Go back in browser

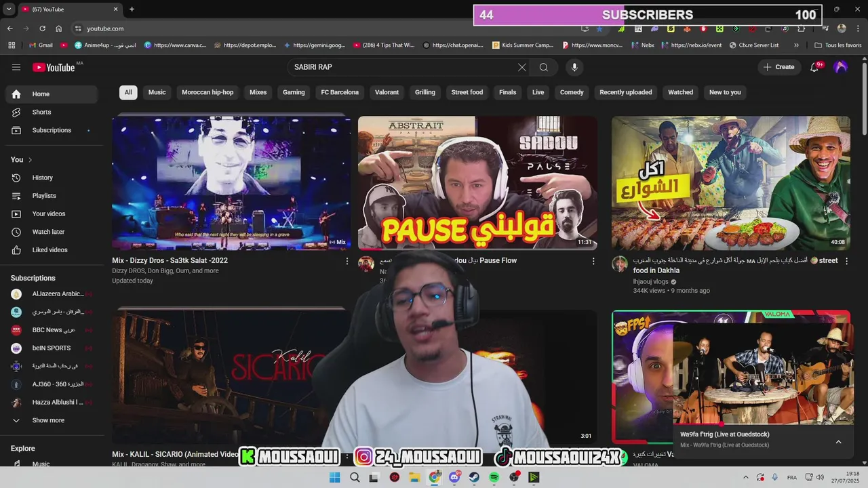[x=9, y=28]
